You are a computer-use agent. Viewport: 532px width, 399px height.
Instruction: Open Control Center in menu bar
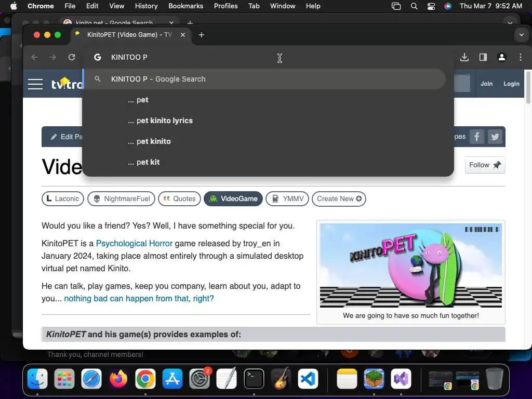[x=431, y=6]
